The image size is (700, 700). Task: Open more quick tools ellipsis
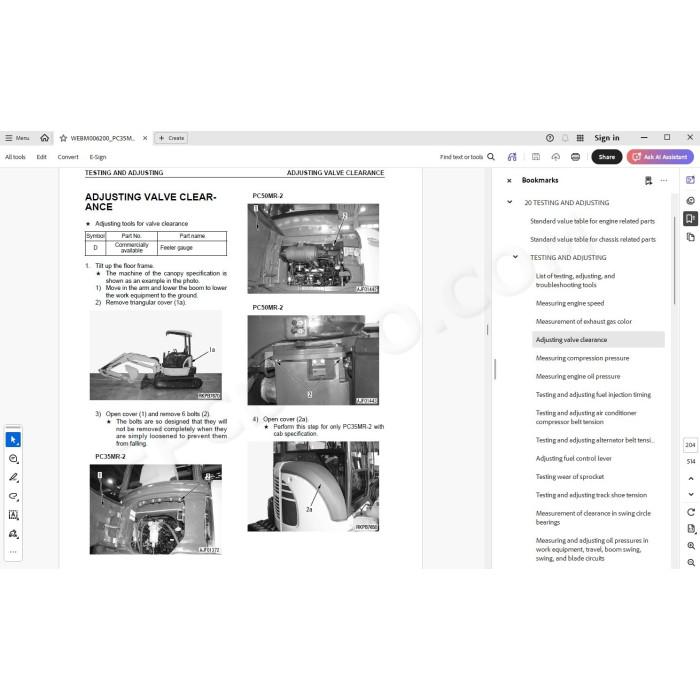pos(13,552)
